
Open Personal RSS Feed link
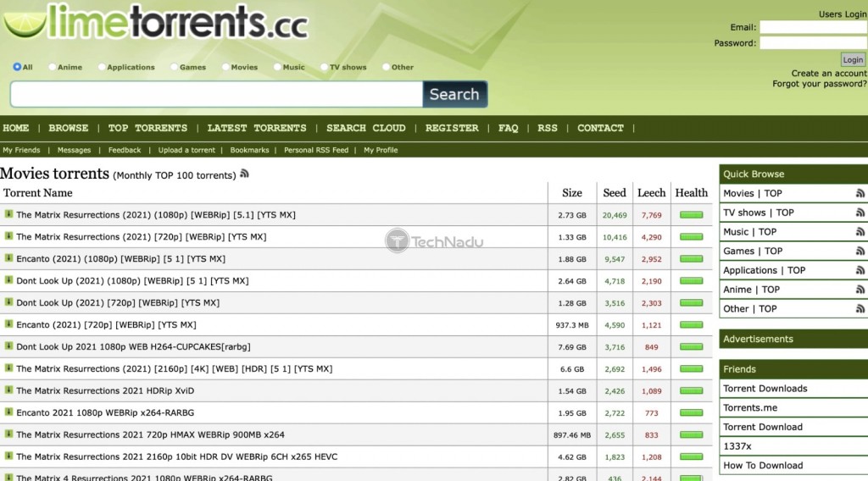[316, 150]
